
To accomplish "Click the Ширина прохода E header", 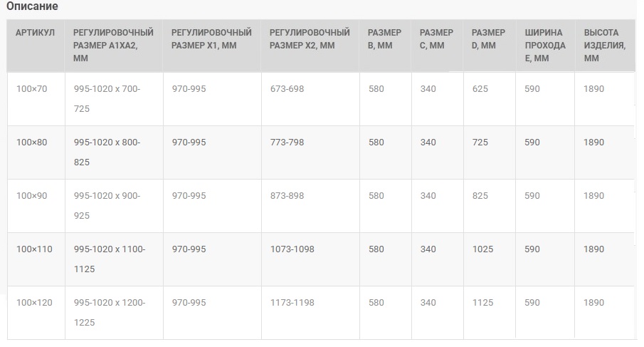I will pos(545,45).
